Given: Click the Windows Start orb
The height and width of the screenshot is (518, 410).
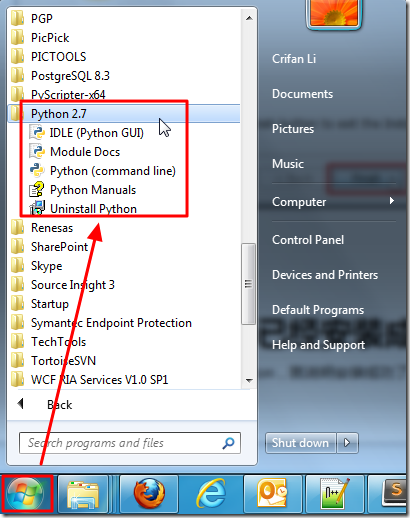Looking at the screenshot, I should click(26, 494).
